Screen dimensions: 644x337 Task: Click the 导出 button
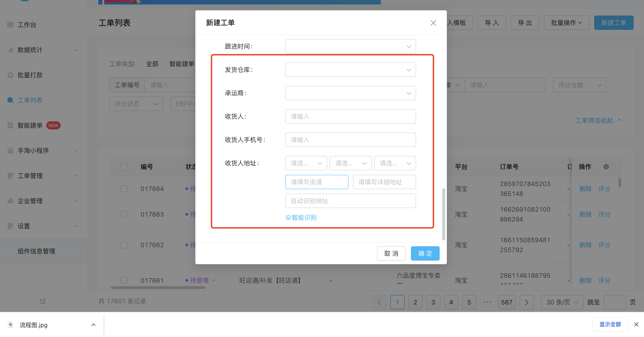(525, 23)
